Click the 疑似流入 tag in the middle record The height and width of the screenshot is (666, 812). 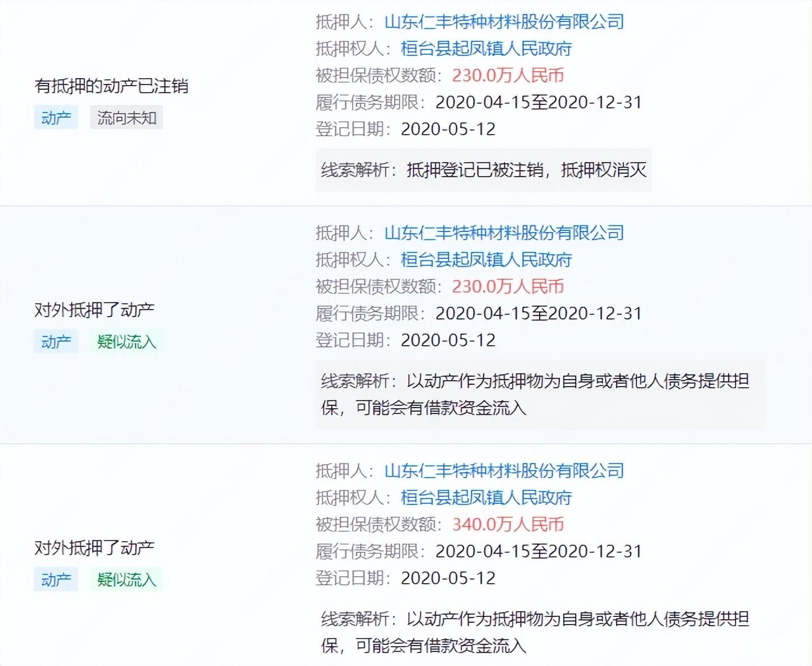[x=127, y=342]
